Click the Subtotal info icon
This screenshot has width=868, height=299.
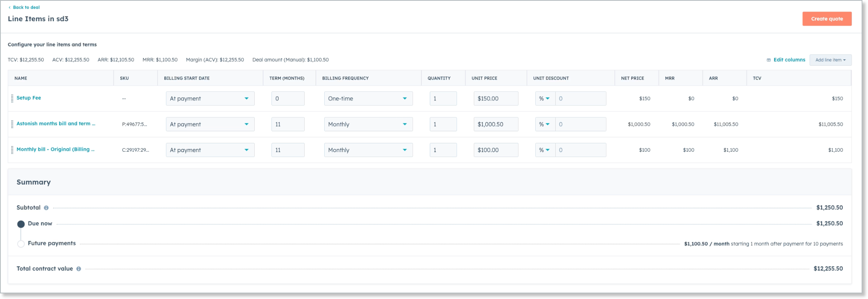[46, 208]
